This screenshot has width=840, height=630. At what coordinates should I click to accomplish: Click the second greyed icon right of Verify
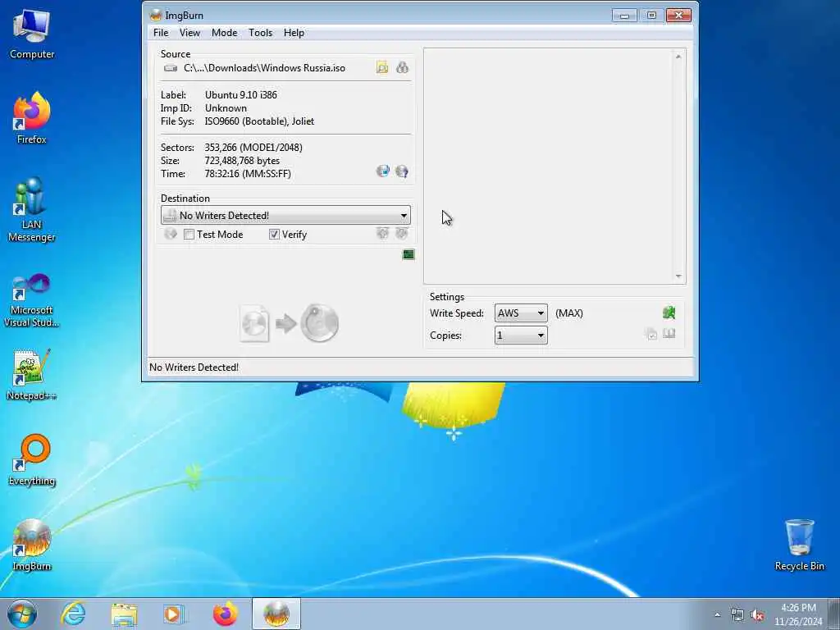[402, 234]
